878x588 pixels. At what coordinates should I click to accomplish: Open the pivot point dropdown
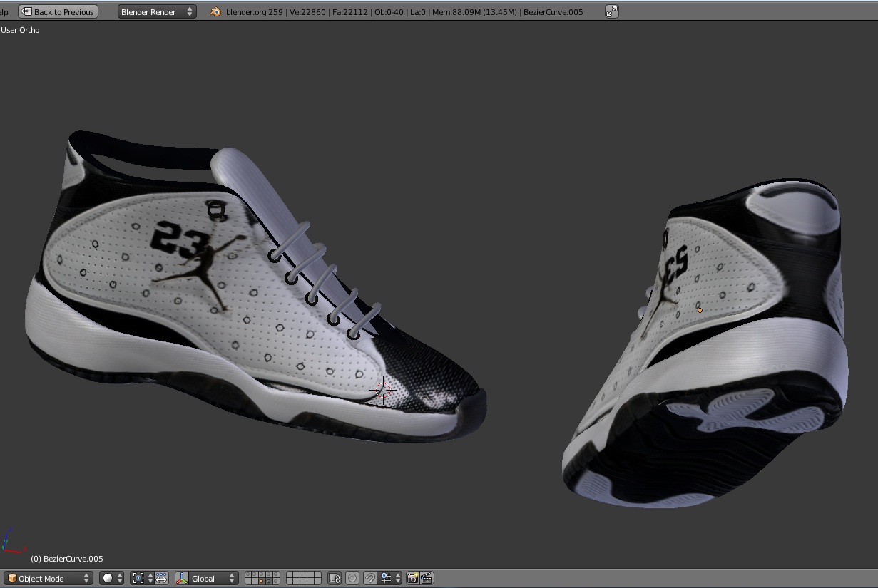[x=143, y=578]
